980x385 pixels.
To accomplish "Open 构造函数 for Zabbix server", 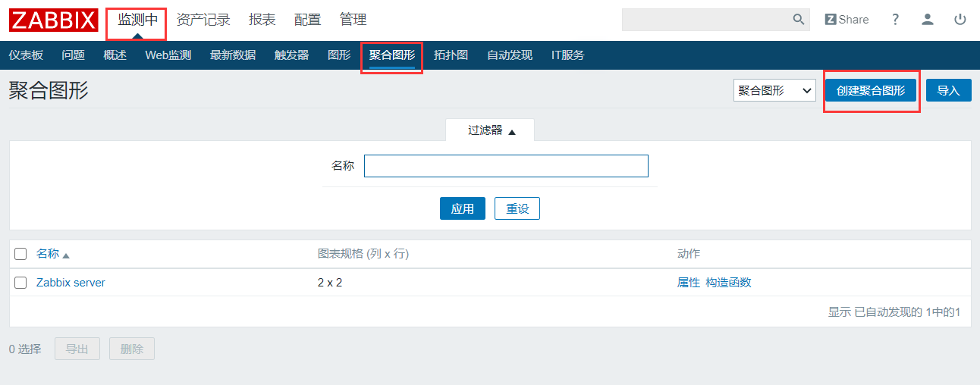I will point(728,283).
